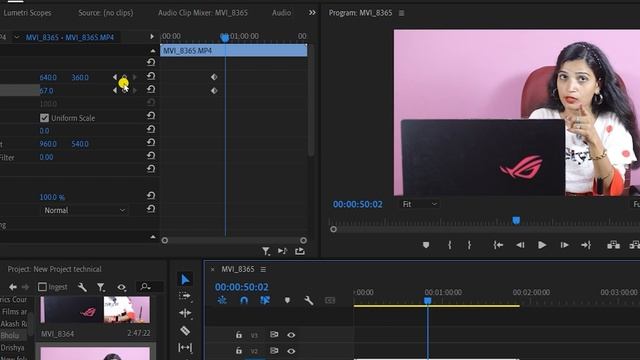Go to previous Scale keyframe
This screenshot has width=640, height=360.
[115, 90]
